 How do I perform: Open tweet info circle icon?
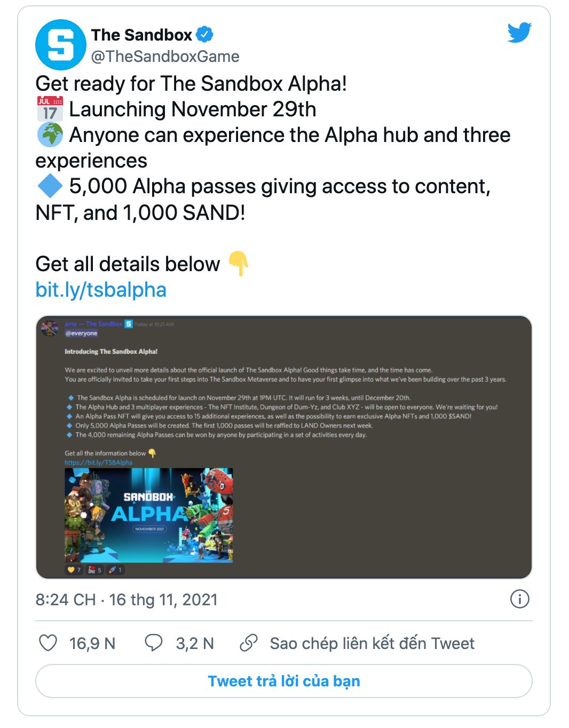tap(519, 599)
